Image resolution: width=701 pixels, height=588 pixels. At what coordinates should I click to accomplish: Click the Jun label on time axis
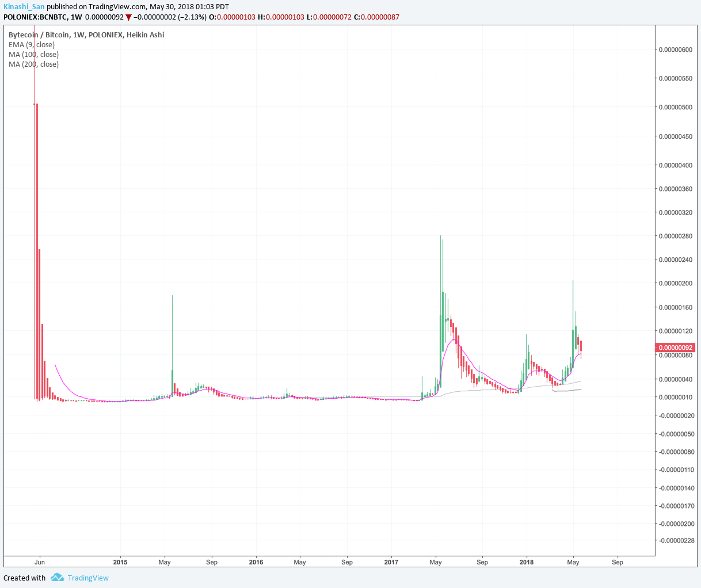[40, 562]
